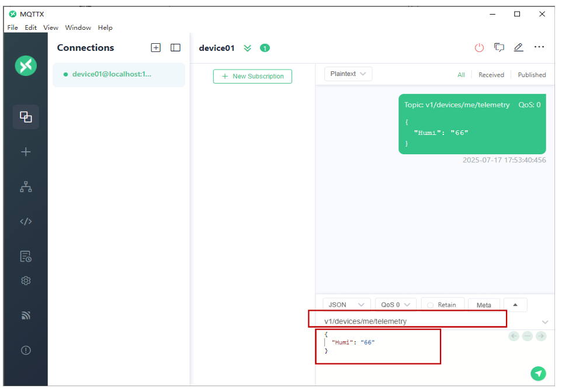The height and width of the screenshot is (392, 562).
Task: Open the View menu
Action: (51, 27)
